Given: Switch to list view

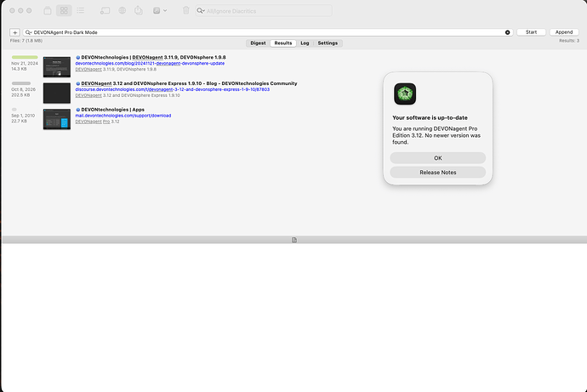Looking at the screenshot, I should (81, 10).
